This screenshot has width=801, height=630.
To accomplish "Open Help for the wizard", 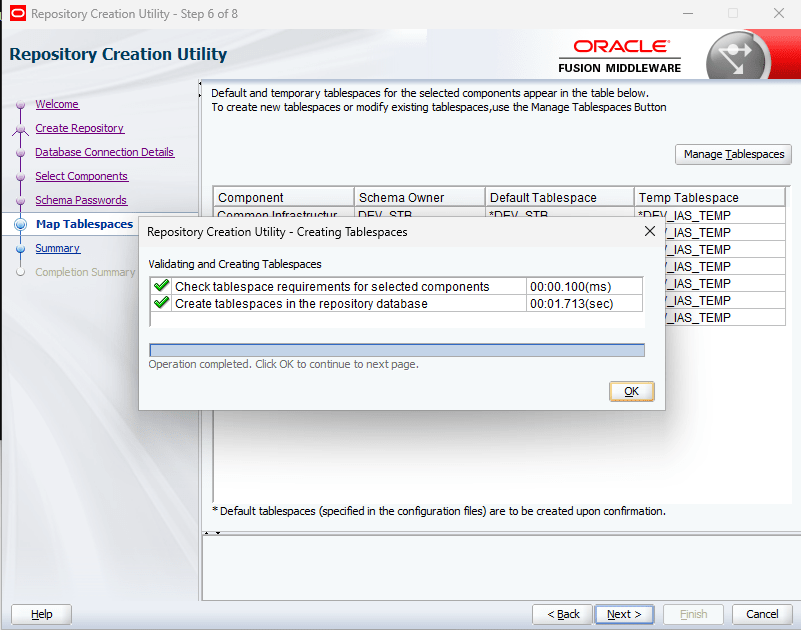I will 41,614.
